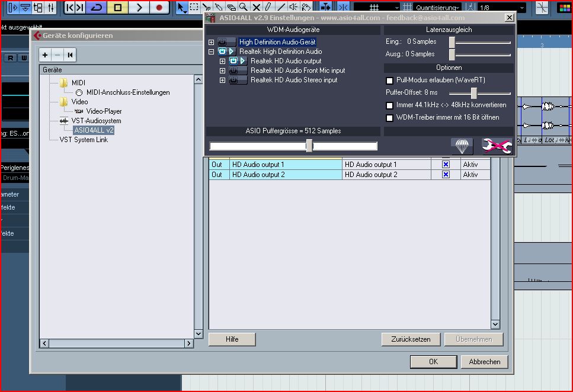Viewport: 573px width, 392px height.
Task: Click the add device plus button
Action: 45,55
